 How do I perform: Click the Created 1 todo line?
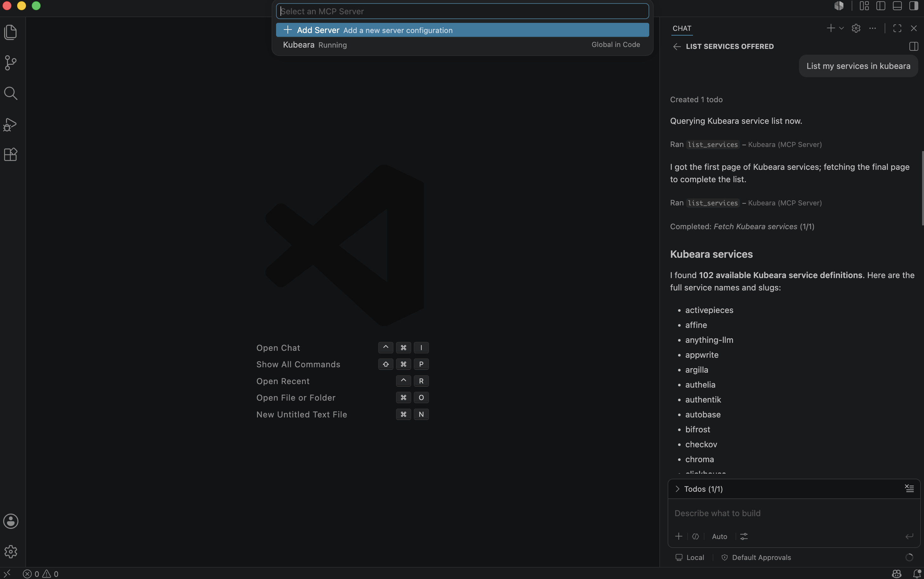tap(696, 100)
